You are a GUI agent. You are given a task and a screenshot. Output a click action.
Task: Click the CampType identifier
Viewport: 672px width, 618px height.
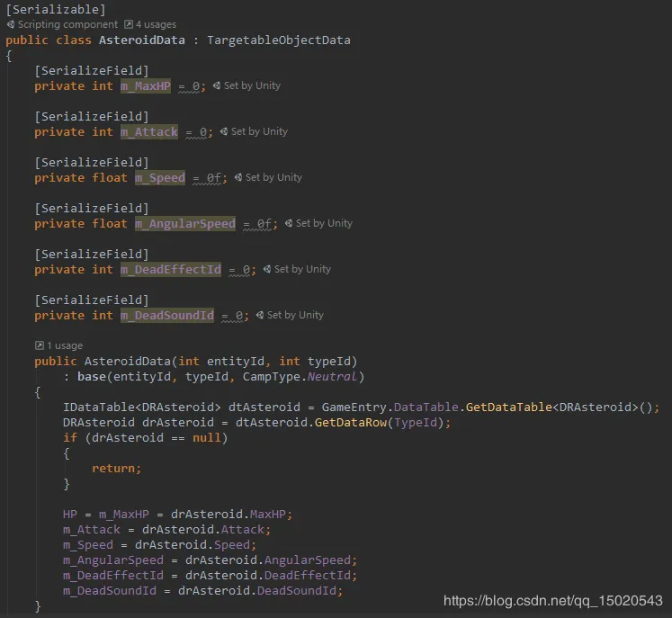tap(272, 377)
